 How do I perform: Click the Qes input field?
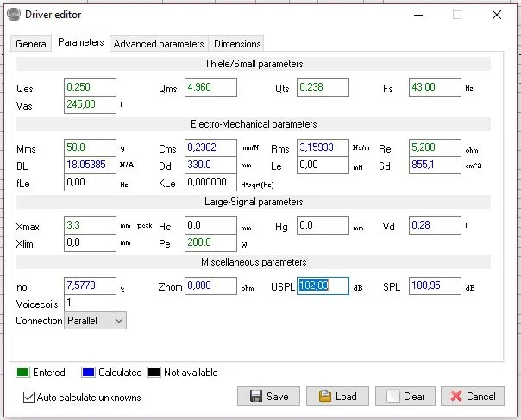[90, 88]
